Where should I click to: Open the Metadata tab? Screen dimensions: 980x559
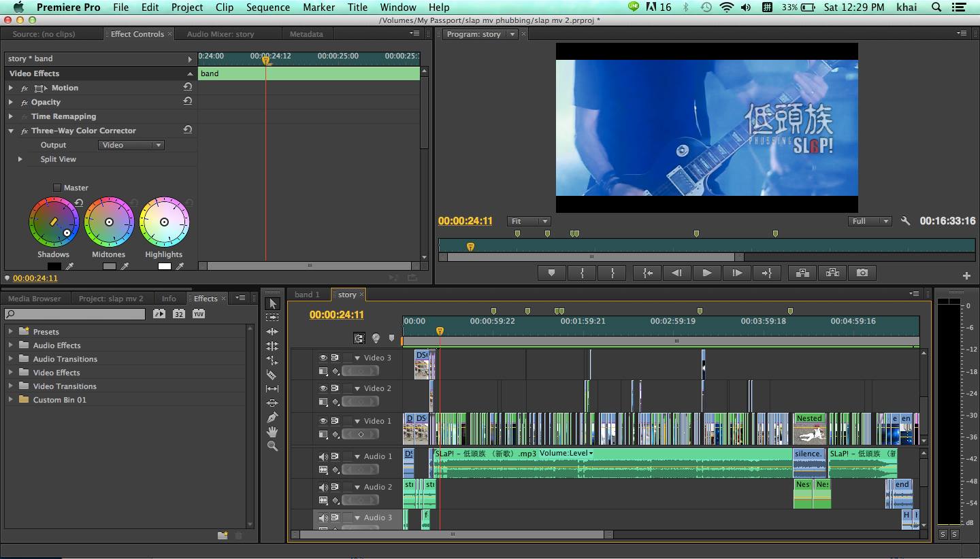(306, 34)
